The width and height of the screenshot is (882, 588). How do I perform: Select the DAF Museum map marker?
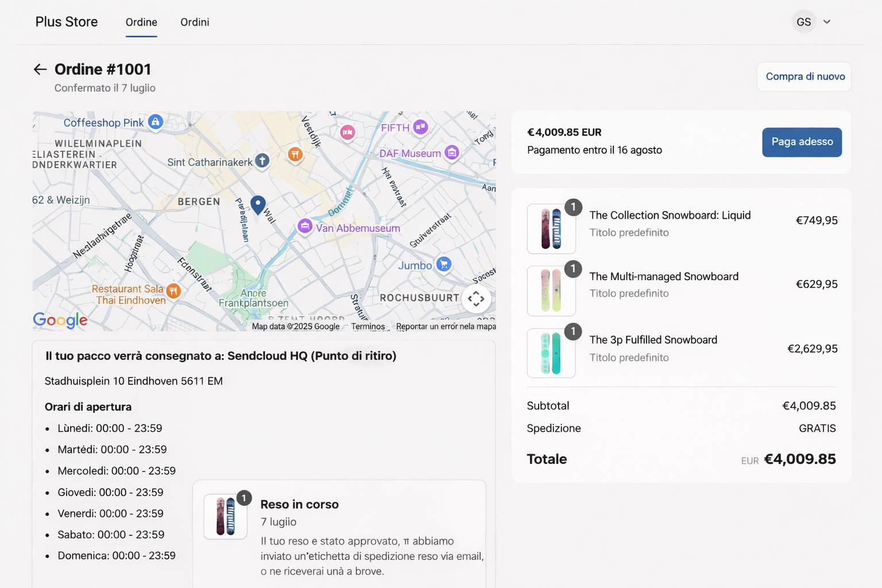coord(452,153)
